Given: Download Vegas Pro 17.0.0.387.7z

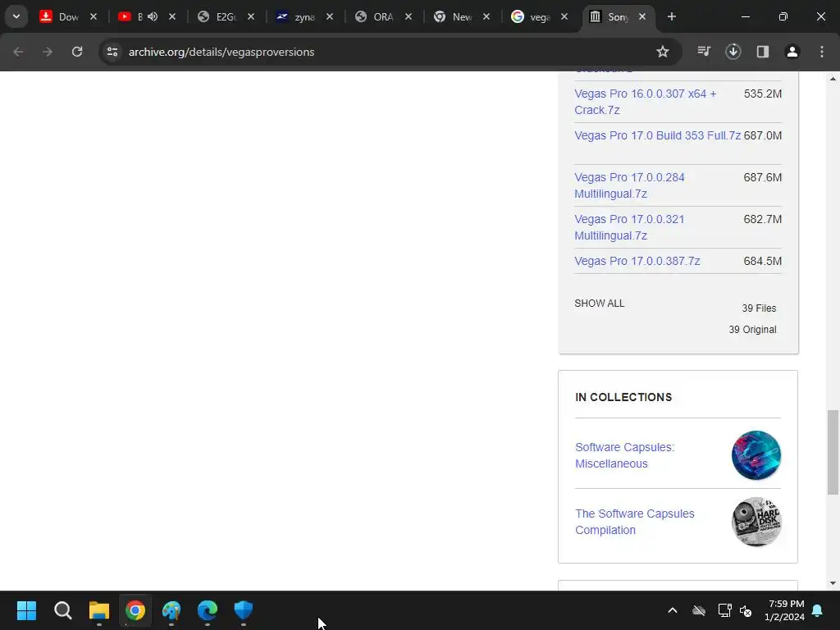Looking at the screenshot, I should (x=637, y=261).
